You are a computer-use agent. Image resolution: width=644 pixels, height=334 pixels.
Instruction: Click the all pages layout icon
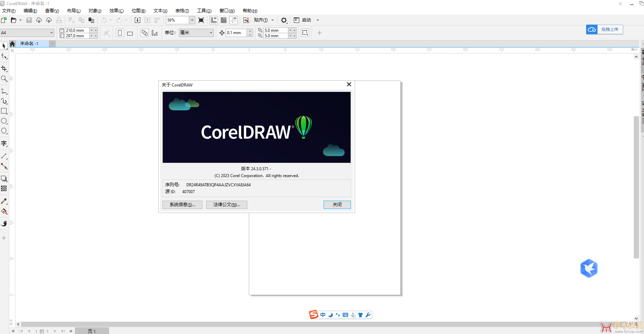pyautogui.click(x=145, y=33)
